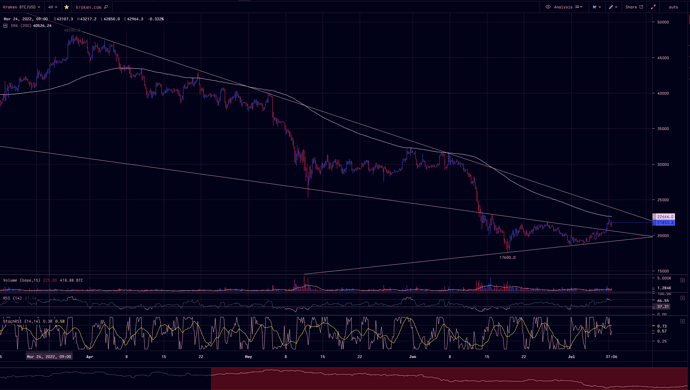Click the current price tag on price axis
The image size is (690, 390).
(x=663, y=223)
